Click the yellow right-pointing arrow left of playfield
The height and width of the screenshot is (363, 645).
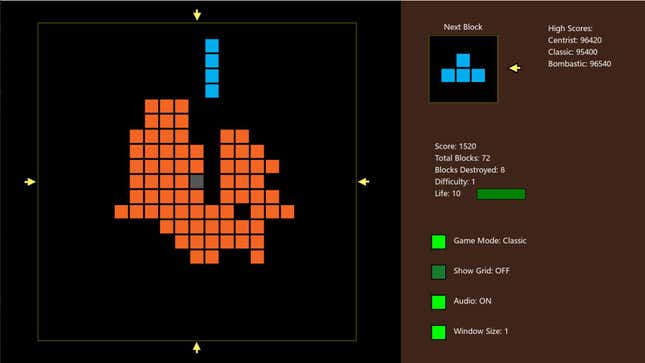coord(30,182)
